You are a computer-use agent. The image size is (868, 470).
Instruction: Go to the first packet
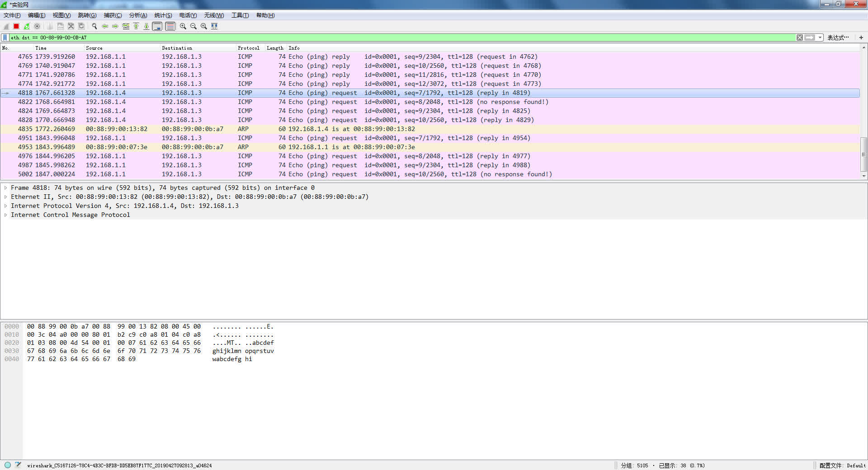(x=136, y=26)
